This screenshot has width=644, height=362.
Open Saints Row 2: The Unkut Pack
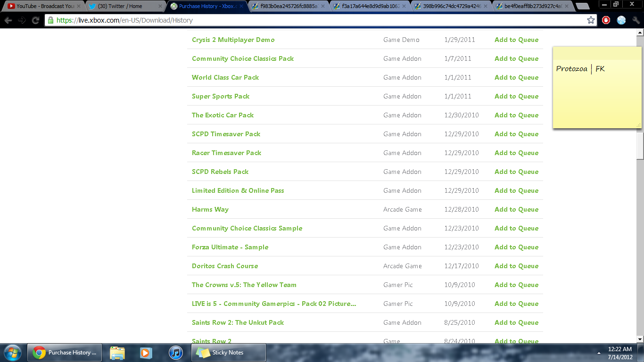(x=238, y=322)
